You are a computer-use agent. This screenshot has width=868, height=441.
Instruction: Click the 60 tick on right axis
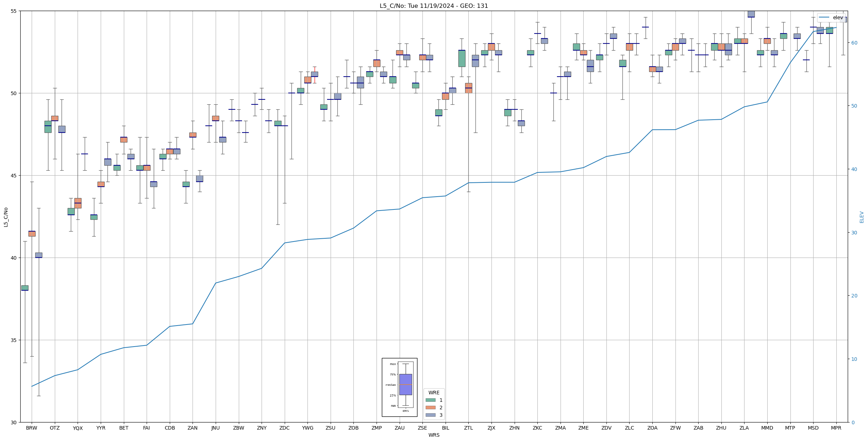pos(854,43)
